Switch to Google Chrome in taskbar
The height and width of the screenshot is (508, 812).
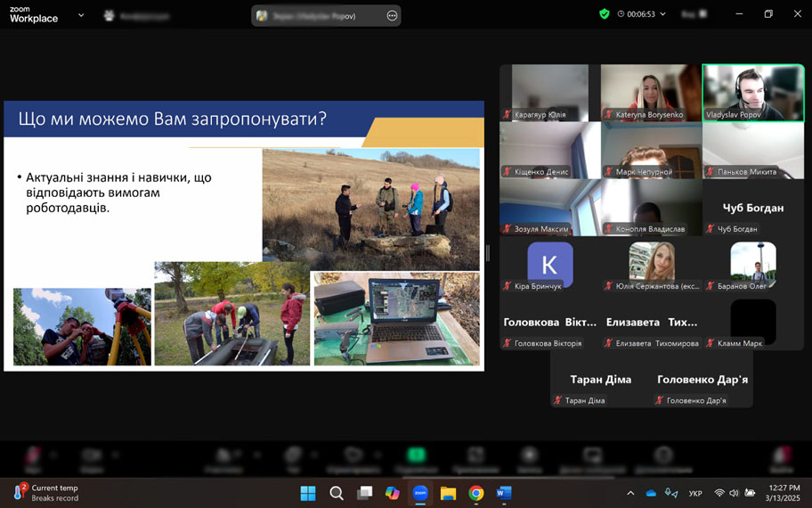click(x=476, y=493)
